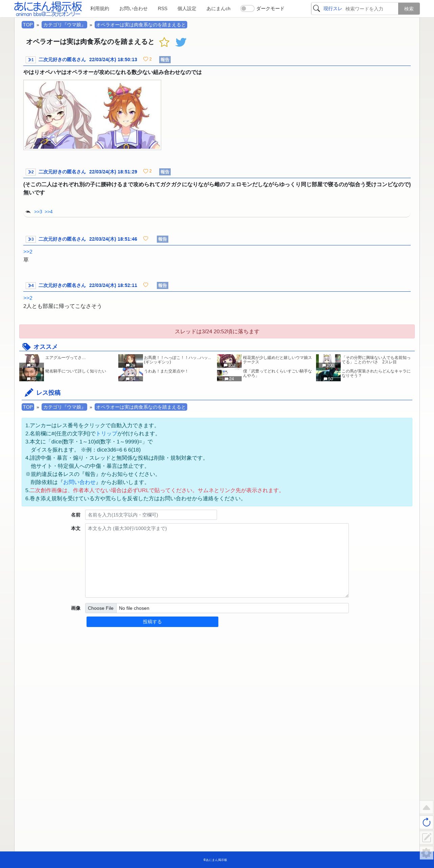This screenshot has width=434, height=868.
Task: Like post 4 using the heart icon
Action: point(146,285)
